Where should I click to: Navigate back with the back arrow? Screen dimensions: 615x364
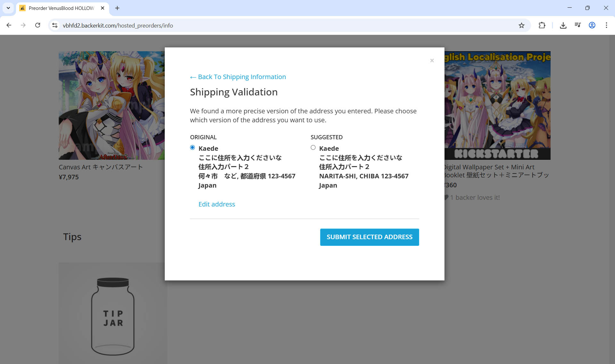(9, 26)
